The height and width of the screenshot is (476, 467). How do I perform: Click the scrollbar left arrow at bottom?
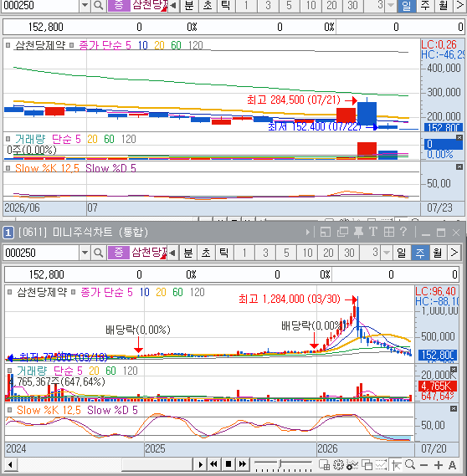[10, 464]
